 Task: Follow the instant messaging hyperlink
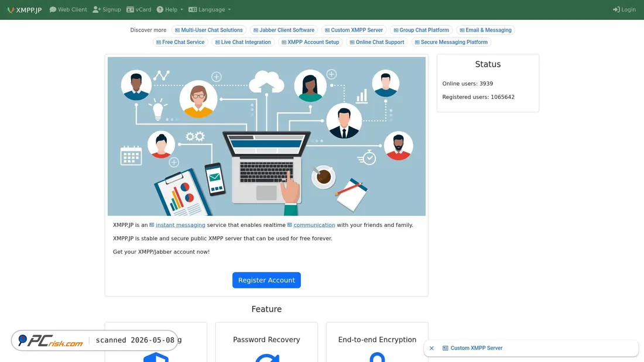(x=180, y=225)
